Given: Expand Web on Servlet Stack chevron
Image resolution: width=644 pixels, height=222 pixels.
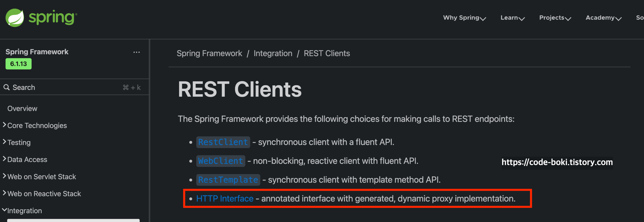Looking at the screenshot, I should [x=4, y=176].
